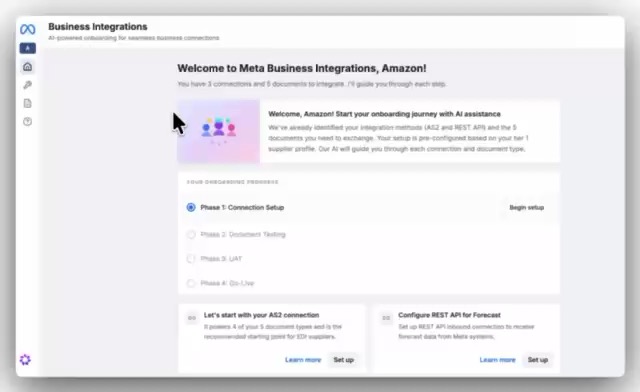
Task: Click the Business Integrations page title
Action: click(x=98, y=27)
